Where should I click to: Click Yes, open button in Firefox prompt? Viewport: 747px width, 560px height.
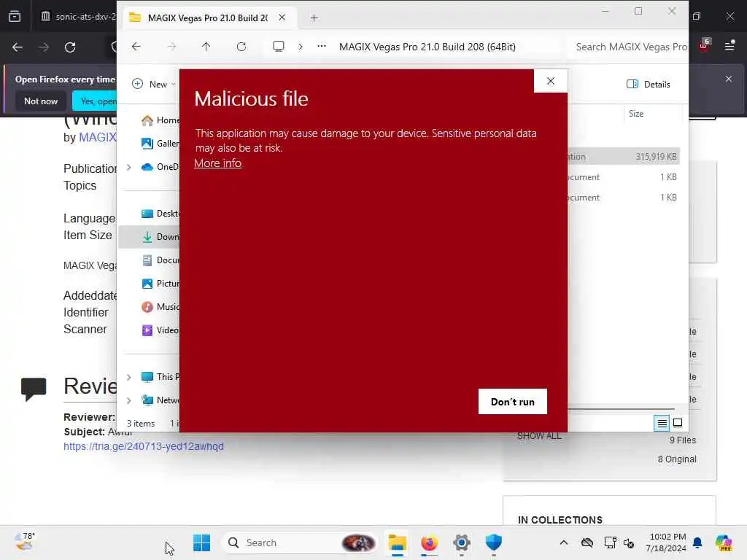coord(95,101)
